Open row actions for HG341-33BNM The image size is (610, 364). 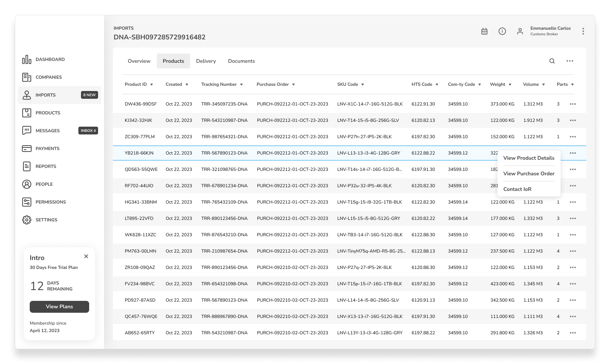click(573, 202)
